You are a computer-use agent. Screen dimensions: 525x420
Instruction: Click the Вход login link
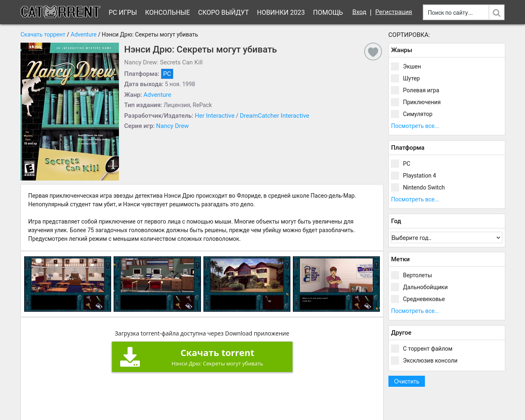[x=359, y=12]
